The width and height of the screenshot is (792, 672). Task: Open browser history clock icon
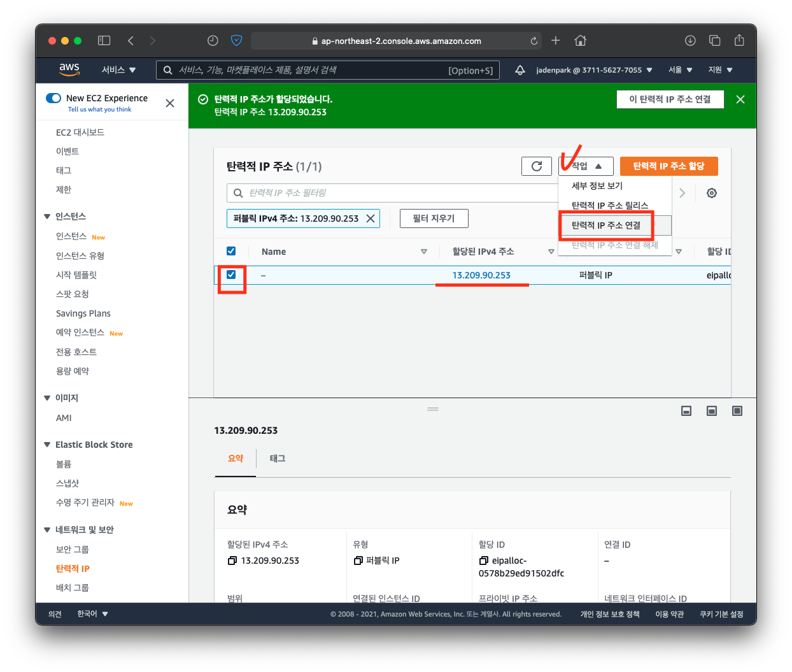[213, 41]
